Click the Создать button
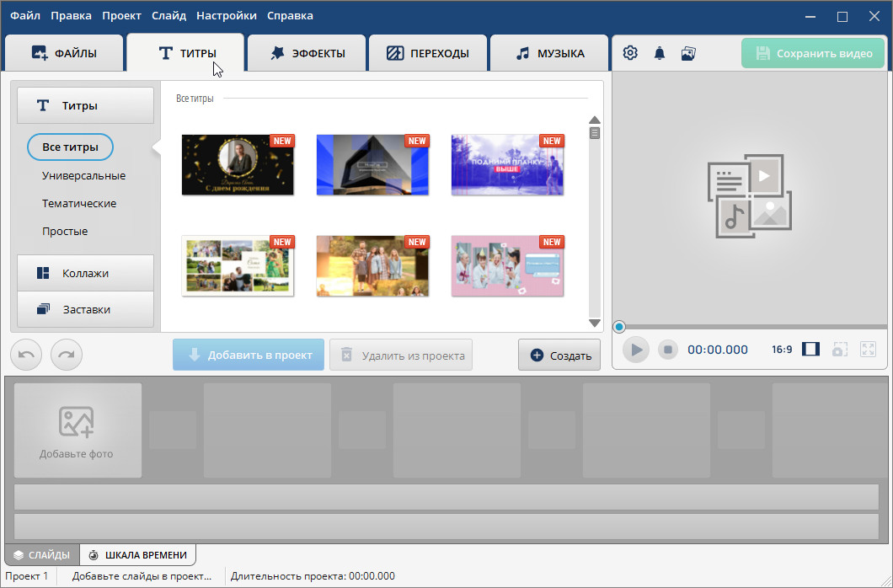The height and width of the screenshot is (588, 893). [x=559, y=355]
